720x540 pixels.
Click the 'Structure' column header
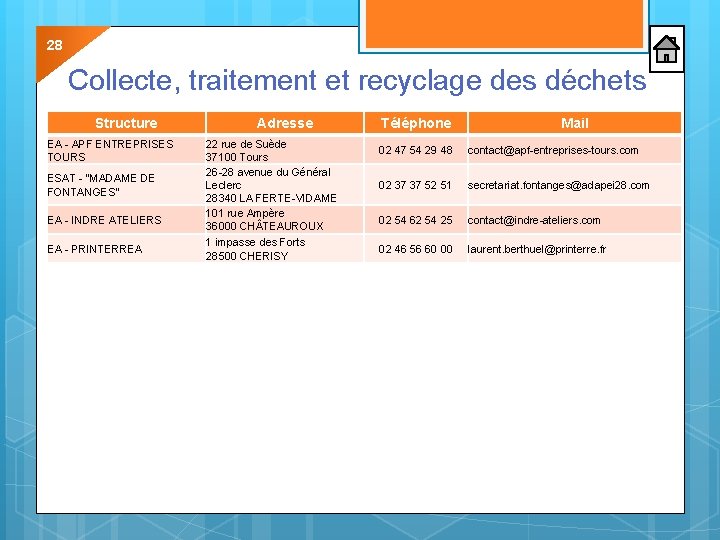[126, 123]
